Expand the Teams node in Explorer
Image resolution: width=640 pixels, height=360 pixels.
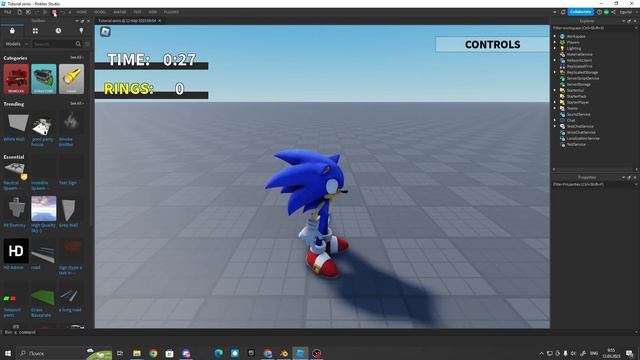(x=555, y=108)
